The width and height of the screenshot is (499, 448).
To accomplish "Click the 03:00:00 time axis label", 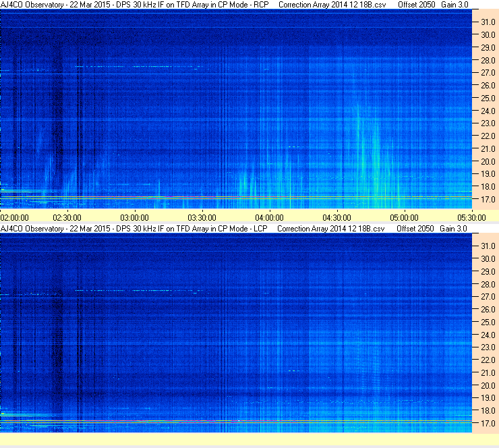I will point(135,218).
